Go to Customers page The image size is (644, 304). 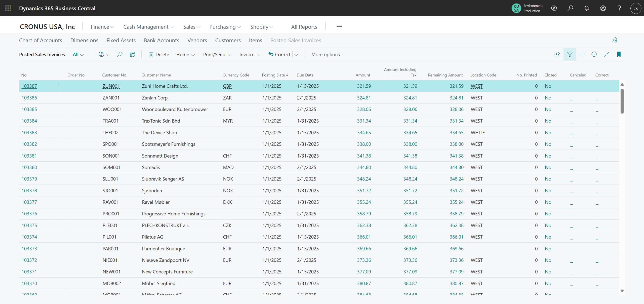(x=228, y=40)
